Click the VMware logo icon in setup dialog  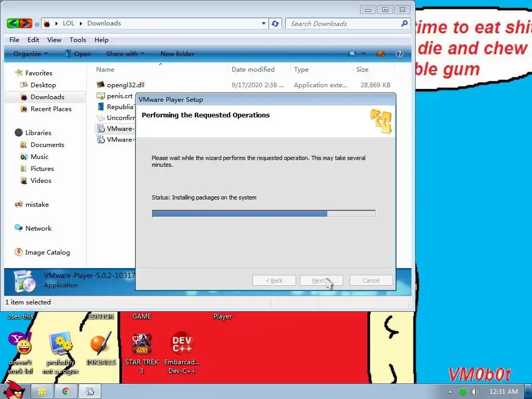381,122
